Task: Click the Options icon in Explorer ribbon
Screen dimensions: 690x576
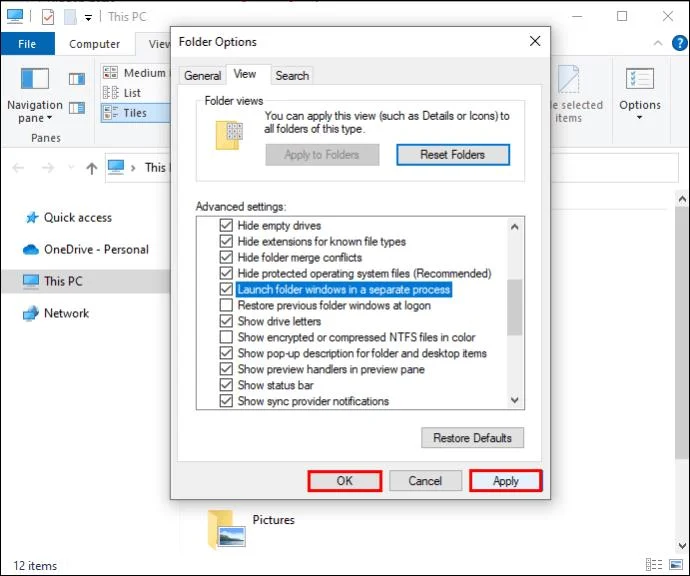Action: click(x=639, y=79)
